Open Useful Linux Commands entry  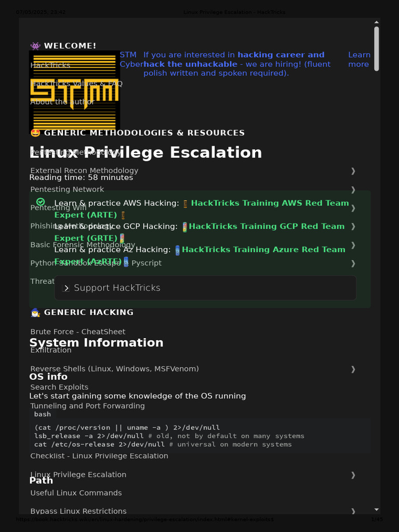[x=76, y=493]
